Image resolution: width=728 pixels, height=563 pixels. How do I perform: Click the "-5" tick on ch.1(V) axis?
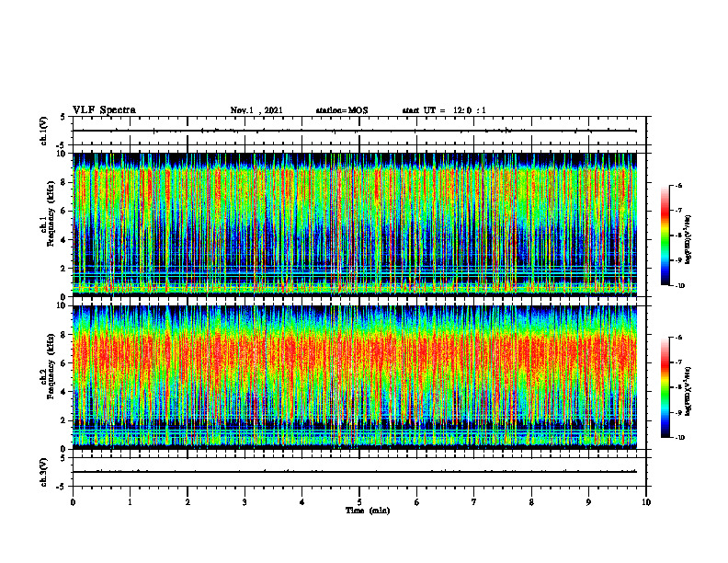62,145
